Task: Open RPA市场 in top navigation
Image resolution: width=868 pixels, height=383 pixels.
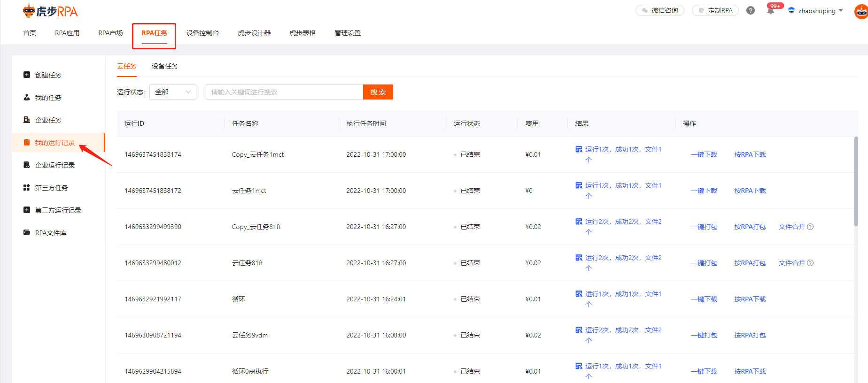Action: click(x=110, y=33)
